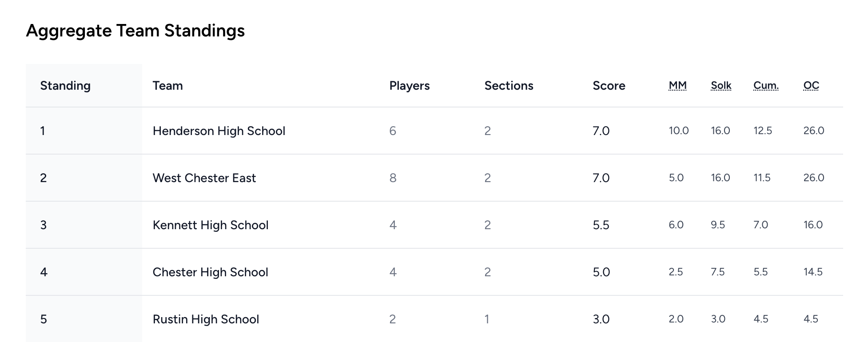Click the Players column header
Screen dimensions: 868x350
pos(409,86)
